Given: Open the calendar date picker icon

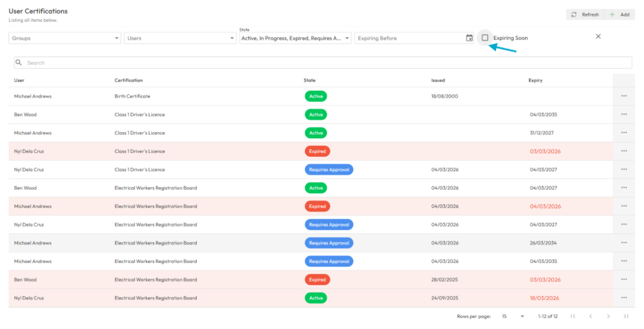Looking at the screenshot, I should point(469,38).
